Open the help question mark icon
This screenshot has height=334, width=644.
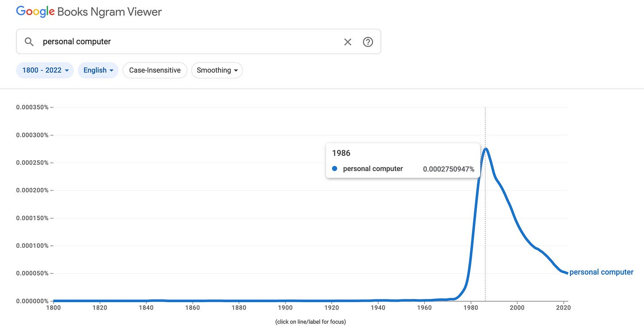[x=368, y=42]
